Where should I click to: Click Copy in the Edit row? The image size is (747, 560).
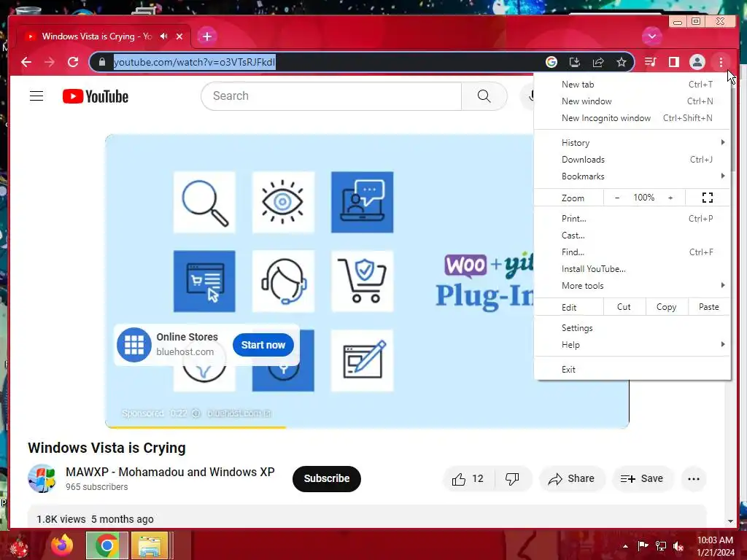pyautogui.click(x=667, y=307)
